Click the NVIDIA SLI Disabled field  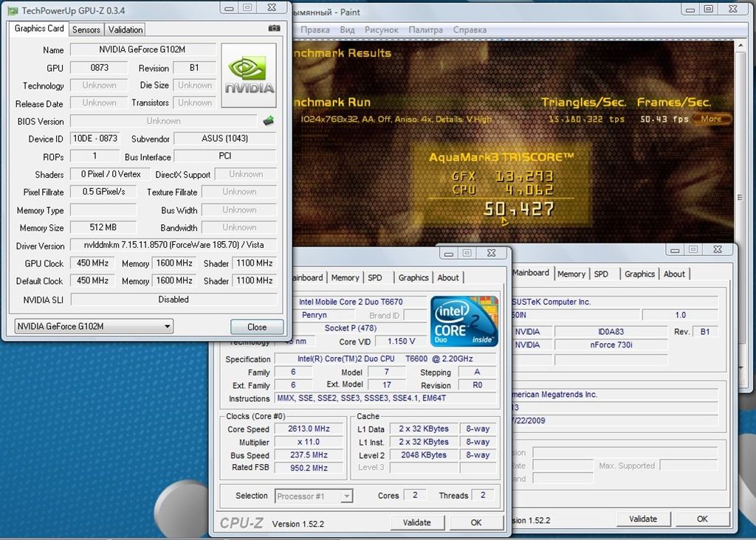[x=173, y=300]
